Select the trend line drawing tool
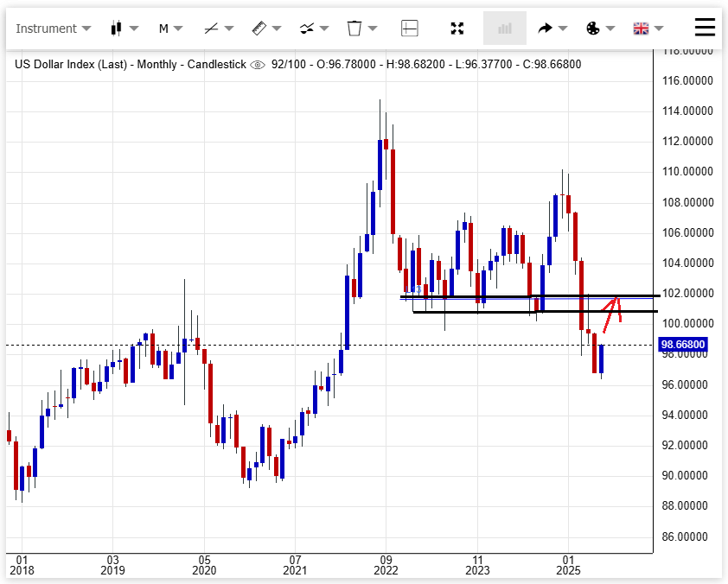 point(211,29)
